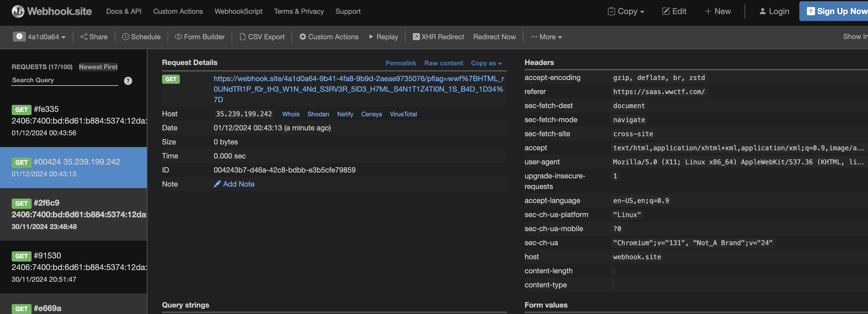This screenshot has height=314, width=868.
Task: Click the referer value https://saas.wwctf.com/
Action: (659, 91)
